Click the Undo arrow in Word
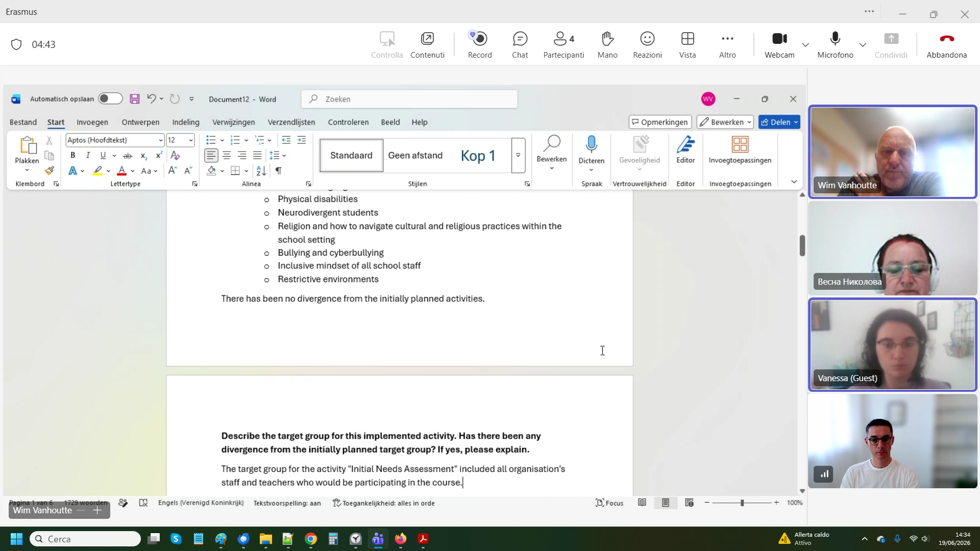The image size is (980, 551). 151,98
